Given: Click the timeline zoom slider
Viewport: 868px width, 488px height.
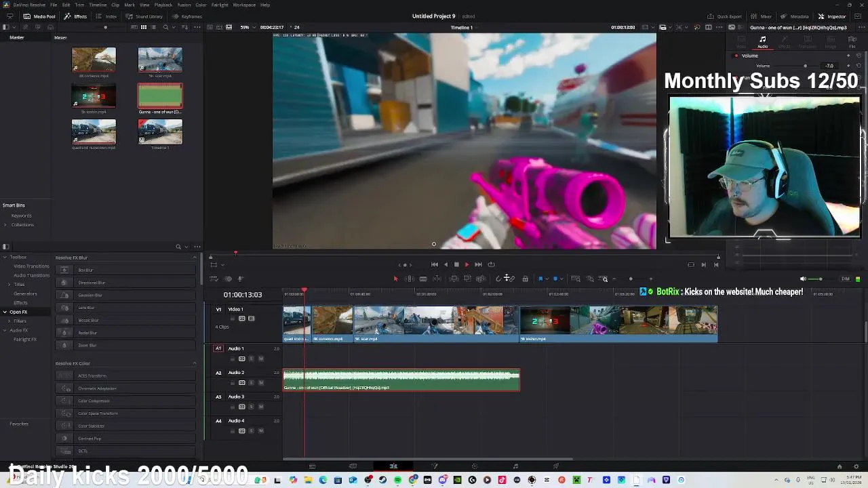Looking at the screenshot, I should tap(633, 279).
